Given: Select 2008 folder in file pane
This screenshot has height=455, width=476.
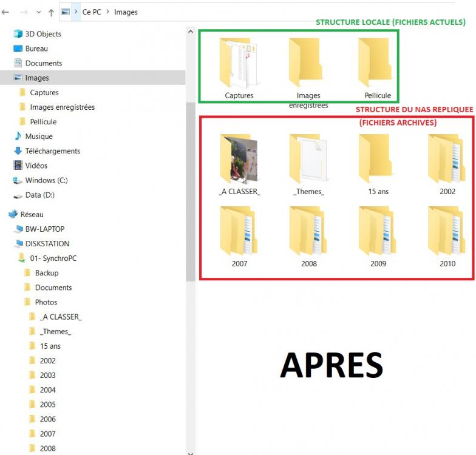Looking at the screenshot, I should (x=308, y=237).
